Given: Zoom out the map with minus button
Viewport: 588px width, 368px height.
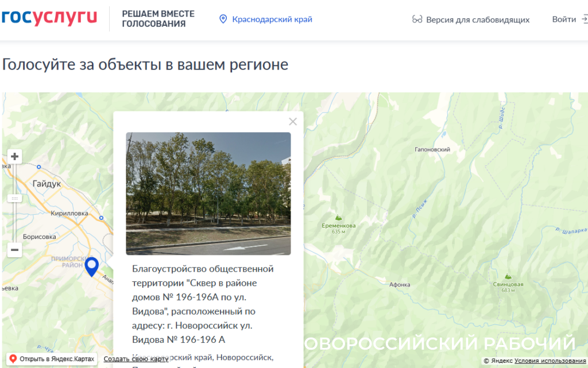Looking at the screenshot, I should [x=15, y=250].
